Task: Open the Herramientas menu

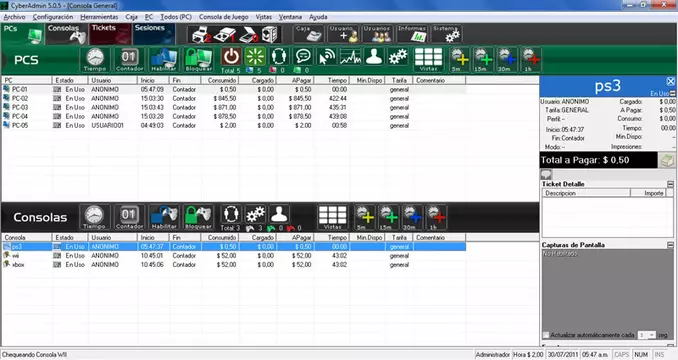Action: point(99,17)
